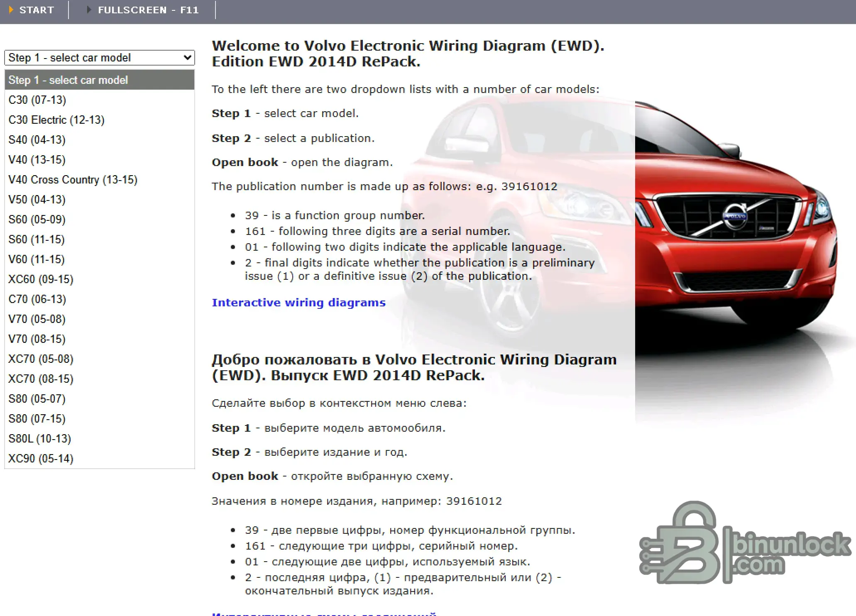Viewport: 856px width, 616px height.
Task: Open the Interactive wiring diagrams link
Action: 298,303
